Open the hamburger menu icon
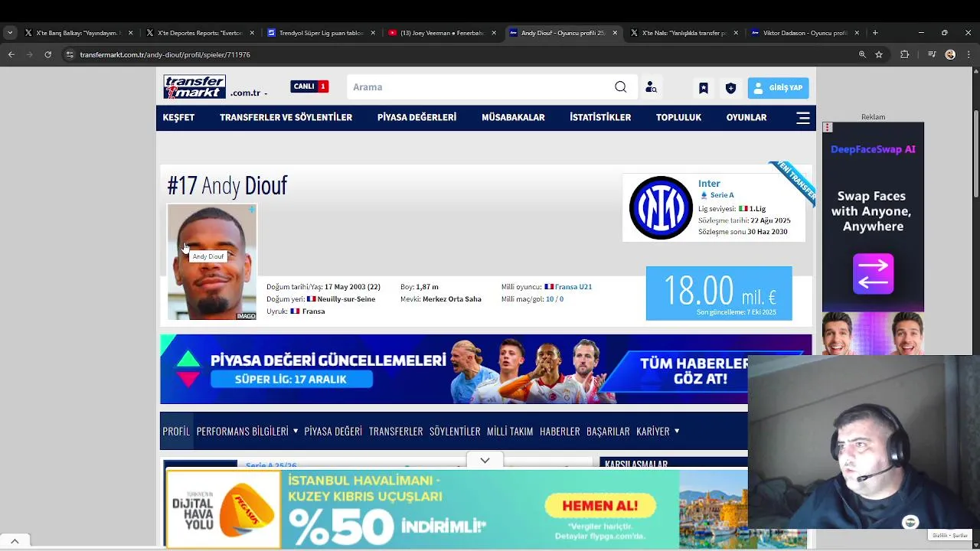Screen dimensions: 980x551 [x=803, y=118]
